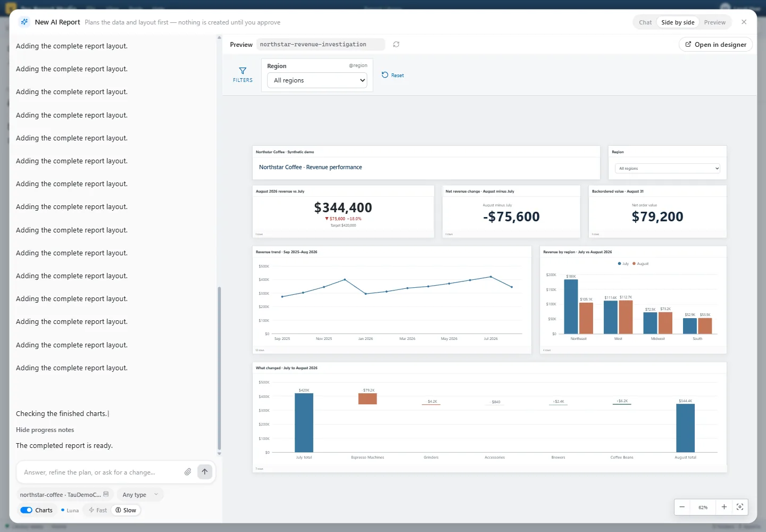Click the Revenue trend chart title
766x532 pixels.
[x=286, y=252]
